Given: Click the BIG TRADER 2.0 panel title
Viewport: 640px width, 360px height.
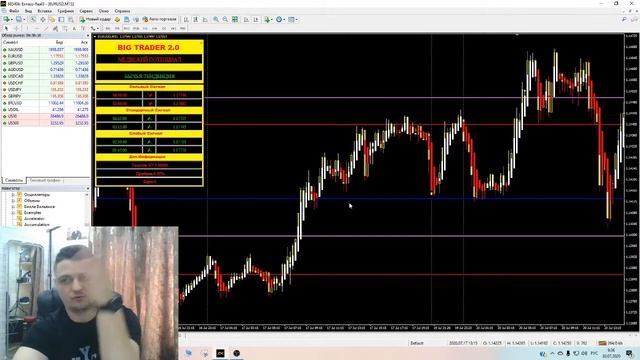Looking at the screenshot, I should pyautogui.click(x=148, y=47).
